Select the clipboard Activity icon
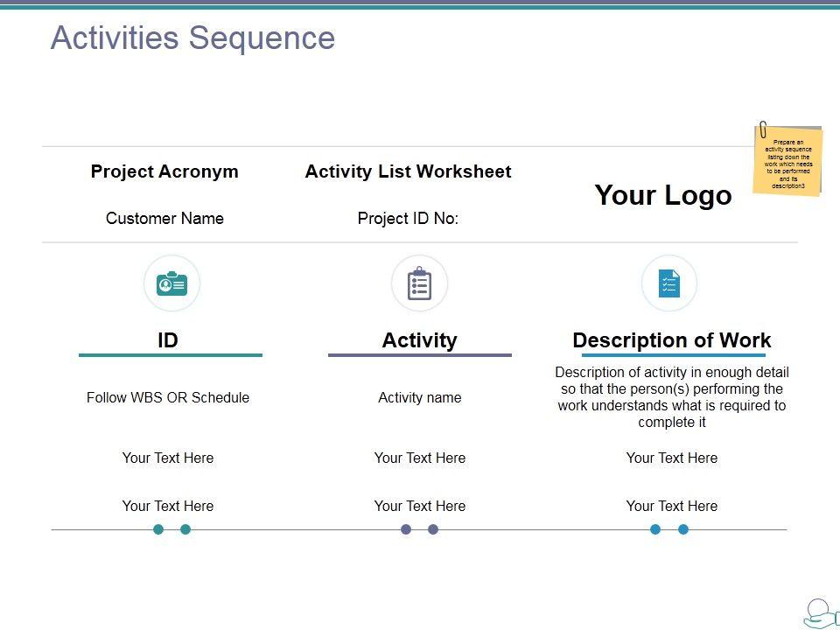 pos(419,283)
